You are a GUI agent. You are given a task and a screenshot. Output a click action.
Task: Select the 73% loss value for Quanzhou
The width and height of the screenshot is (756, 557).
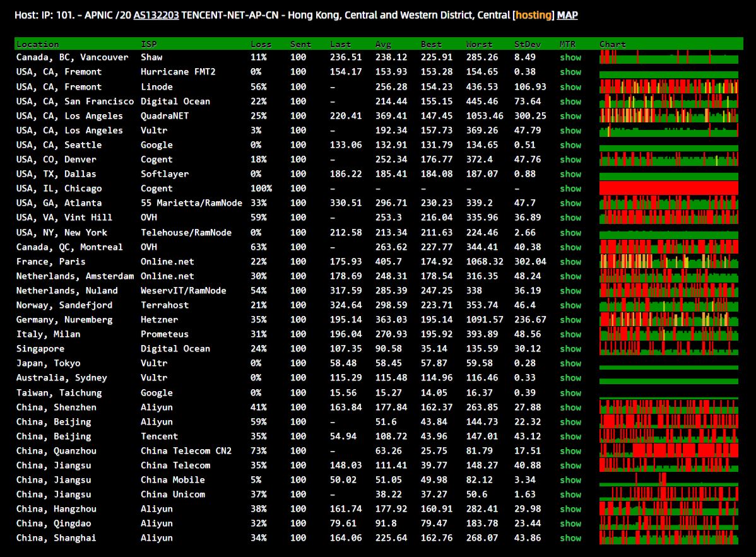[259, 450]
